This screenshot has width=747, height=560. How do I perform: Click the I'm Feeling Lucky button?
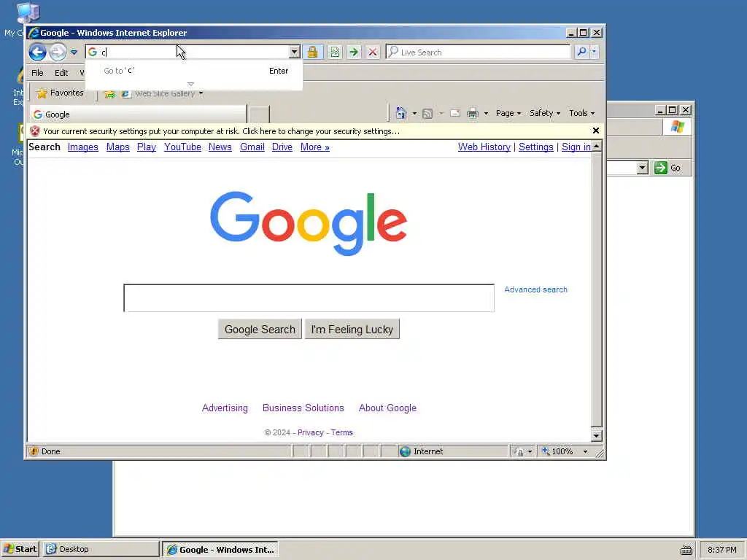pos(352,329)
